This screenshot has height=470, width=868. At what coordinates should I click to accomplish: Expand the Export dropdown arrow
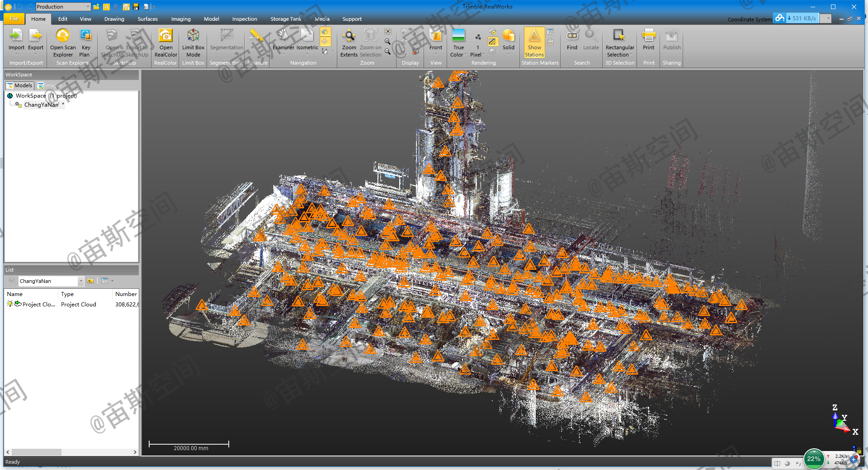[x=35, y=54]
